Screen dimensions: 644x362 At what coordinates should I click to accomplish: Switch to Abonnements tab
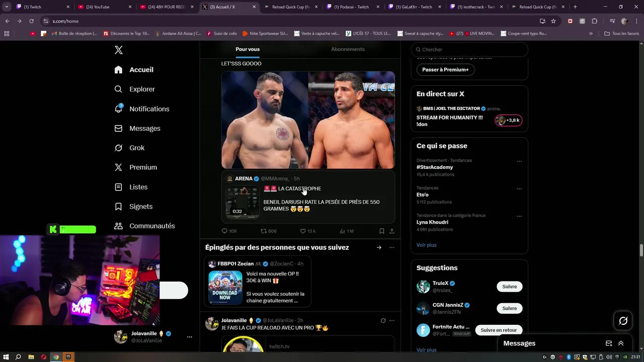pyautogui.click(x=348, y=49)
